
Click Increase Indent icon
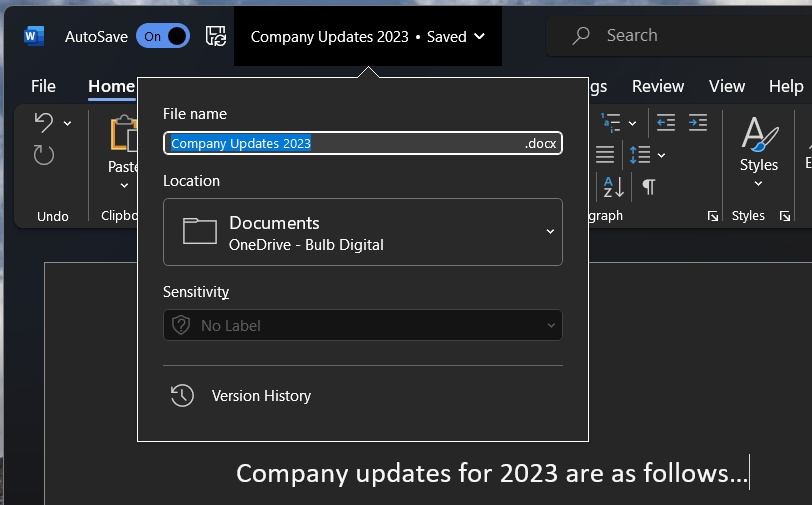698,123
